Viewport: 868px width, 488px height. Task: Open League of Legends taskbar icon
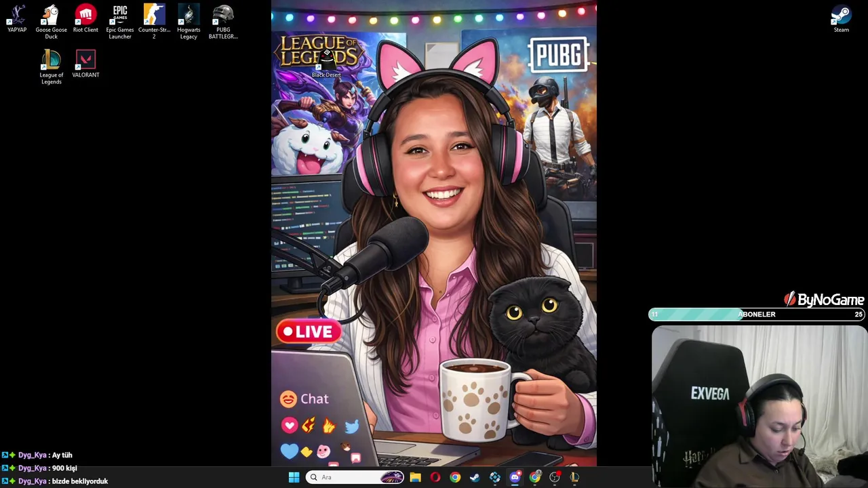pyautogui.click(x=574, y=477)
